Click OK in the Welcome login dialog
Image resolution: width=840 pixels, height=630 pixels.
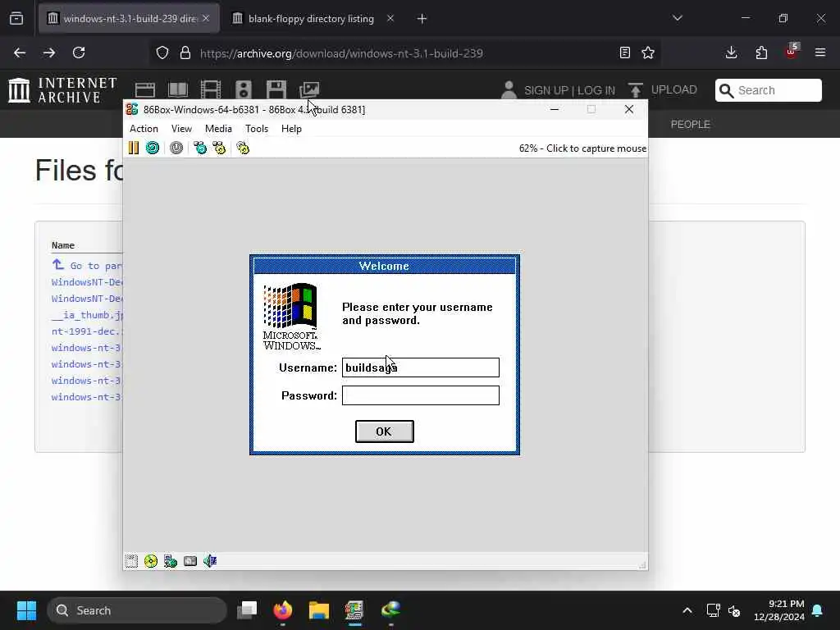(x=384, y=431)
